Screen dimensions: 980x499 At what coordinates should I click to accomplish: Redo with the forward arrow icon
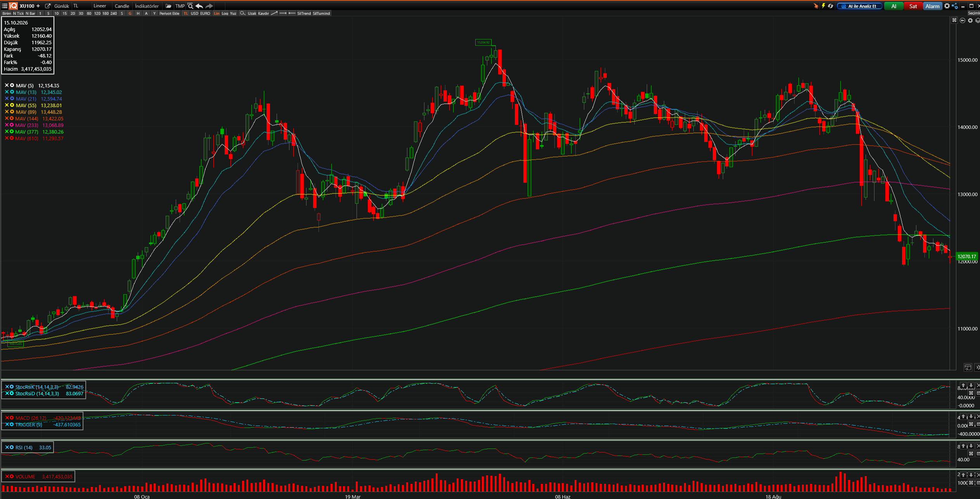(x=209, y=6)
